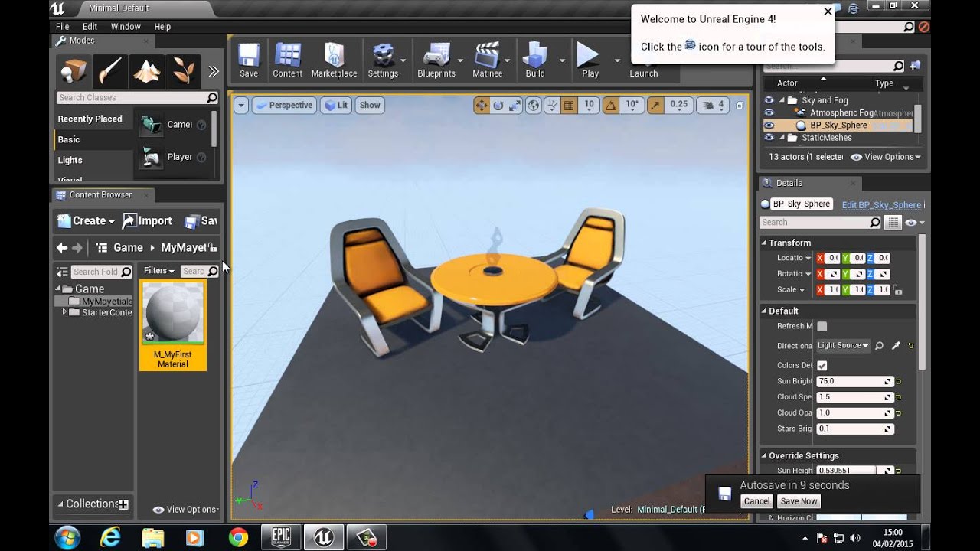Select the Lights category tab
980x551 pixels.
93,160
